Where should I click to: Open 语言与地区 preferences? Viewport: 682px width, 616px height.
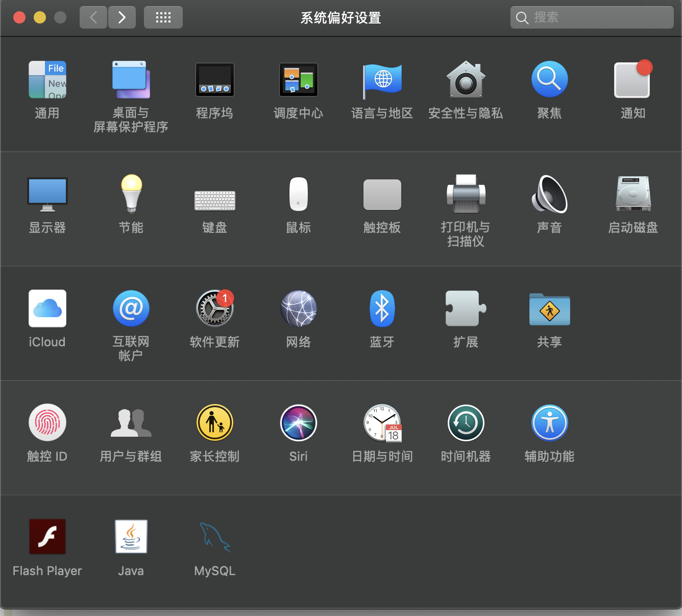coord(382,80)
